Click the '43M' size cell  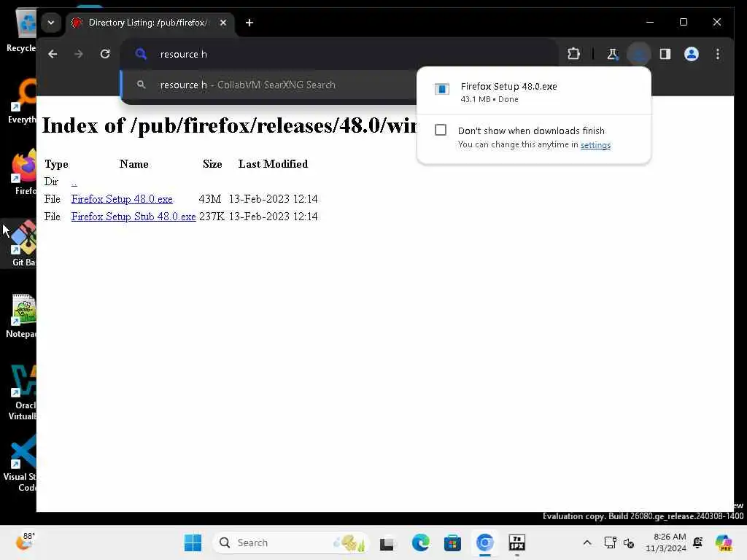[209, 199]
